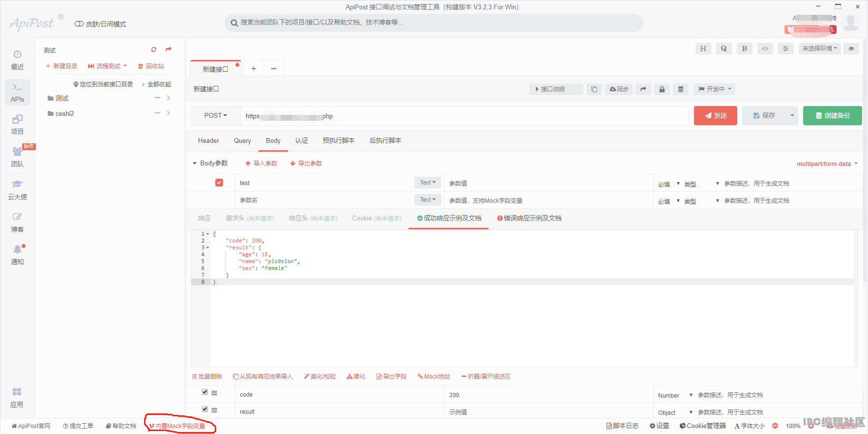
Task: Click the 保存 save button
Action: coord(764,115)
